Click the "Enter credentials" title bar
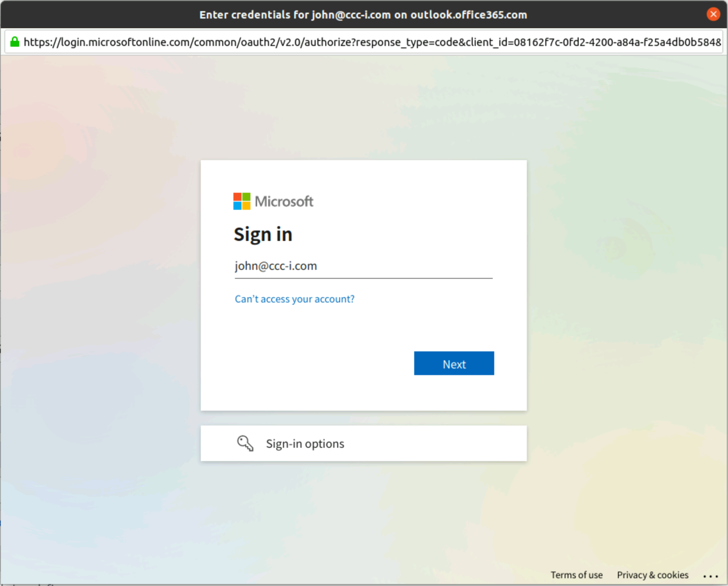 click(363, 14)
